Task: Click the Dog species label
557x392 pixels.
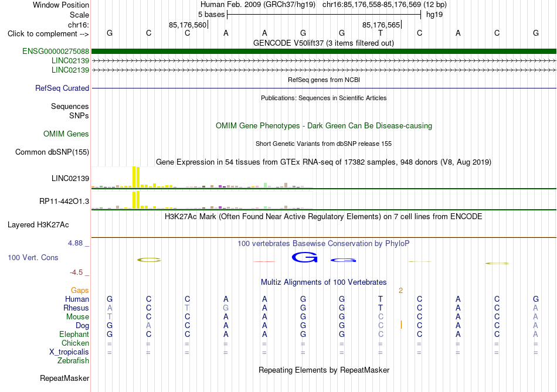Action: tap(82, 326)
